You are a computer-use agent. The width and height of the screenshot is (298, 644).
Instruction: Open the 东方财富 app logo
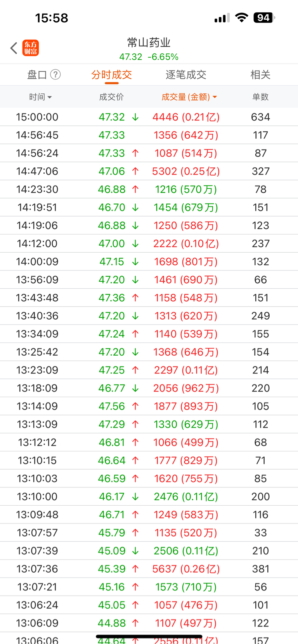coord(31,48)
